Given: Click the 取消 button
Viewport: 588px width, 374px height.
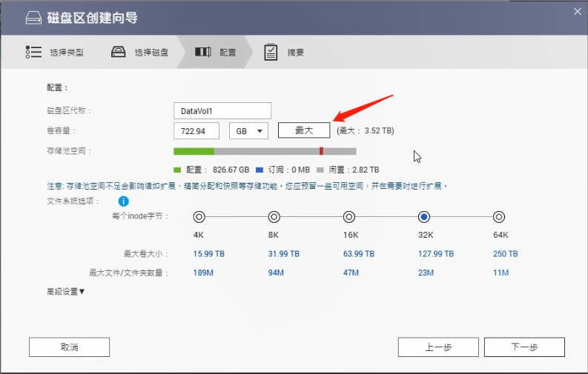Looking at the screenshot, I should click(70, 347).
